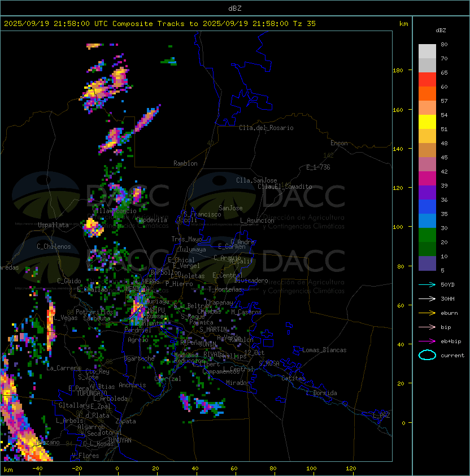Select the magenta 39-42 dBZ swatch
This screenshot has width=470, height=476.
click(x=427, y=179)
